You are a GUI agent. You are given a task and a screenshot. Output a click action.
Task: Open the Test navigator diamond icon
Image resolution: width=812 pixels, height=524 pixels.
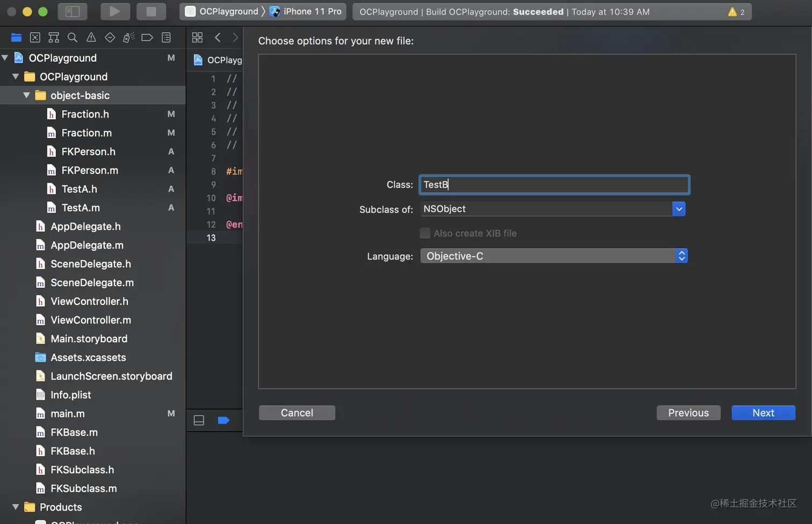point(110,38)
